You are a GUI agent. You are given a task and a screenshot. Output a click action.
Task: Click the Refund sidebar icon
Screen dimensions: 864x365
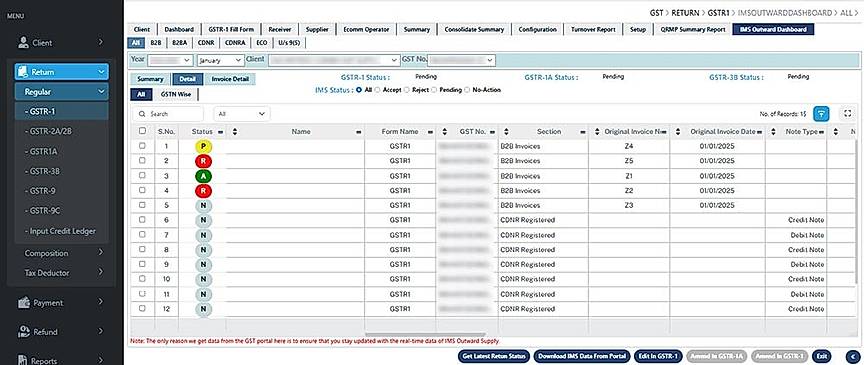pyautogui.click(x=24, y=331)
